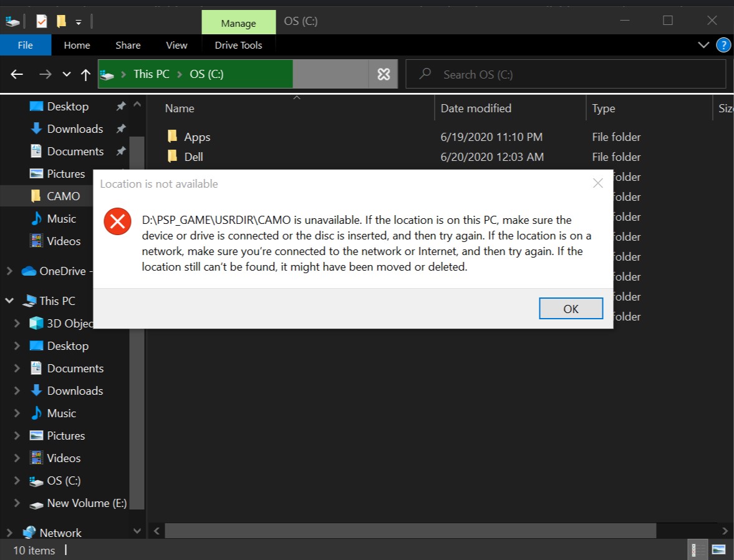Viewport: 734px width, 560px height.
Task: Open the Drive Tools tab
Action: coord(238,45)
